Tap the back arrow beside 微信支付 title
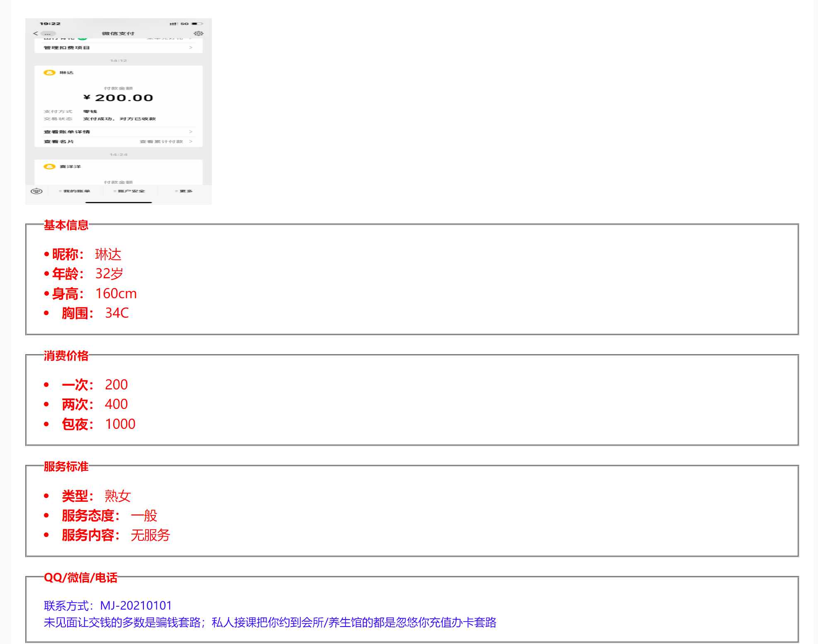The width and height of the screenshot is (818, 644). coord(35,33)
